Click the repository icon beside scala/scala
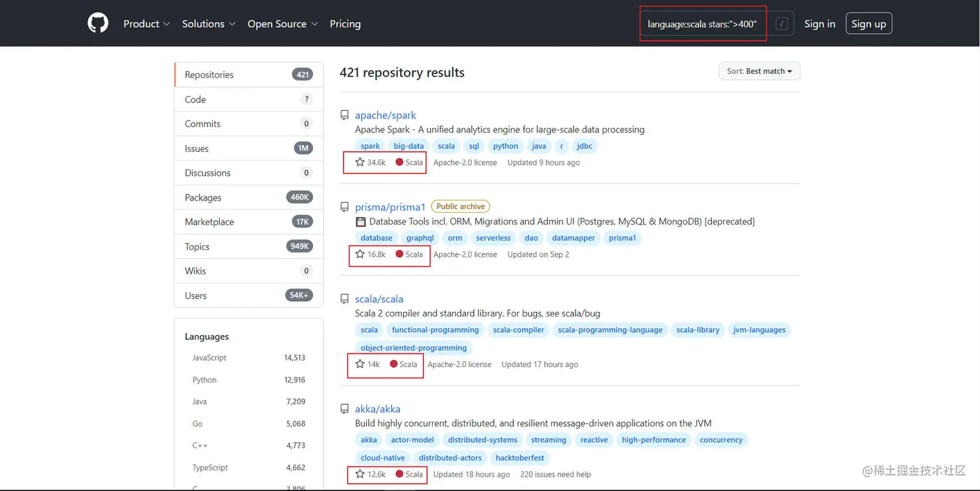 click(345, 299)
